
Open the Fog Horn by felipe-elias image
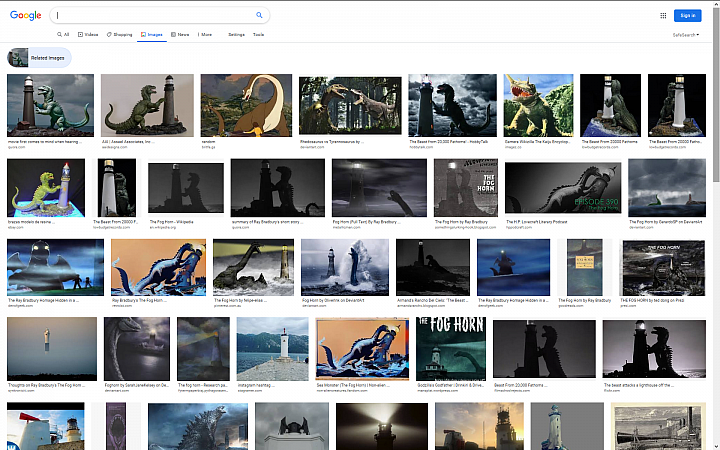pos(253,267)
